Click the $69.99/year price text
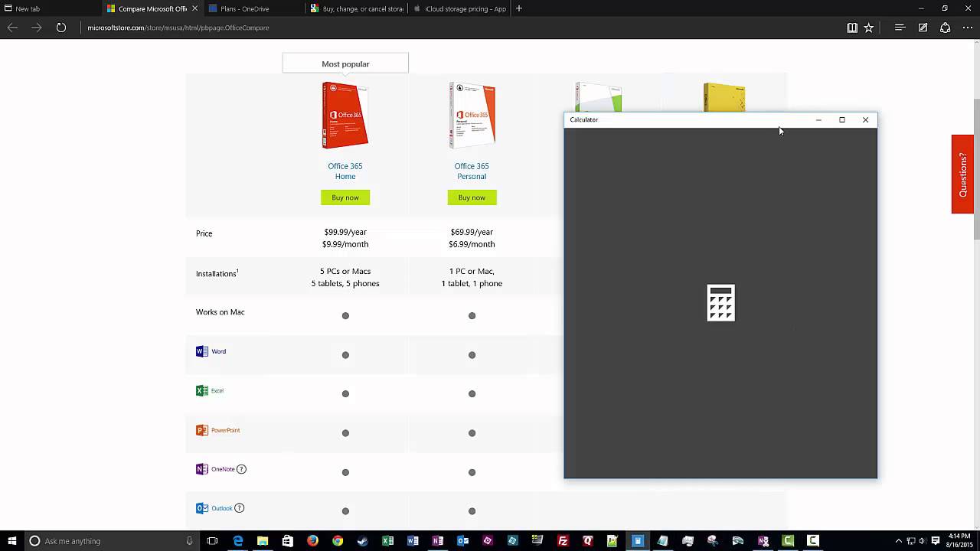The image size is (980, 551). pyautogui.click(x=472, y=232)
